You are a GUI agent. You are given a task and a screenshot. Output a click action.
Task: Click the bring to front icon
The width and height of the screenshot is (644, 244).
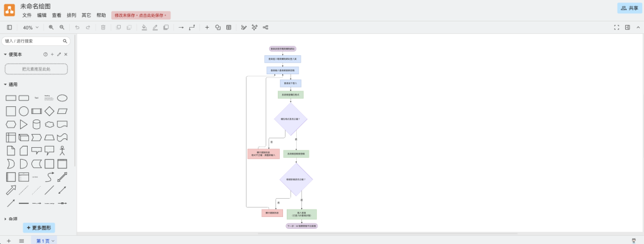tap(118, 28)
